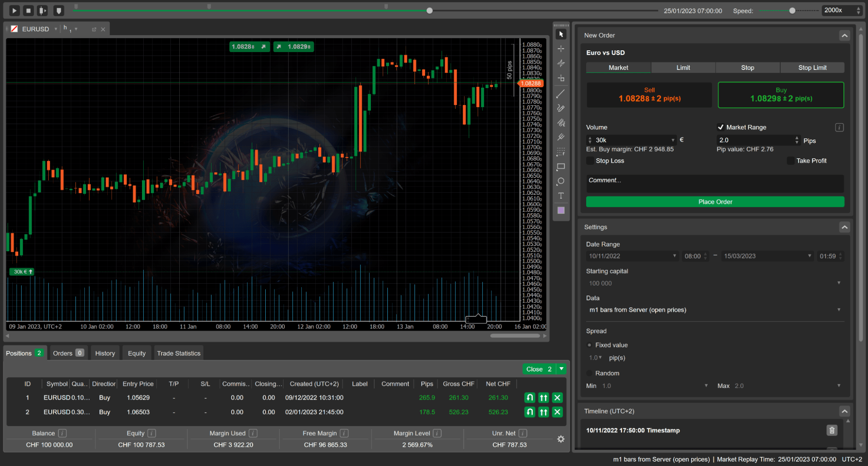Select the text annotation tool

pyautogui.click(x=561, y=196)
